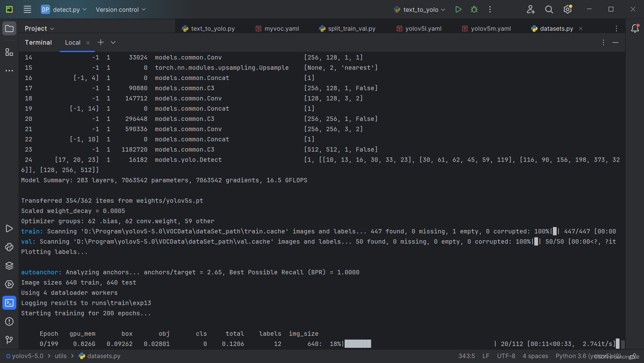Expand new terminal session options chevron

[x=113, y=42]
